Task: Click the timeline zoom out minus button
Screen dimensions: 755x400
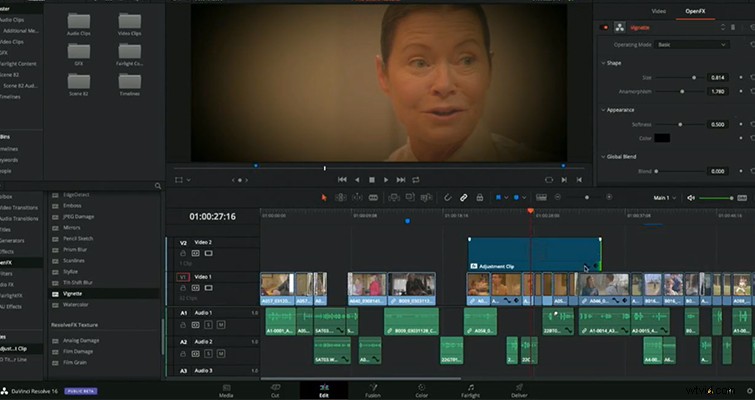Action: click(558, 197)
